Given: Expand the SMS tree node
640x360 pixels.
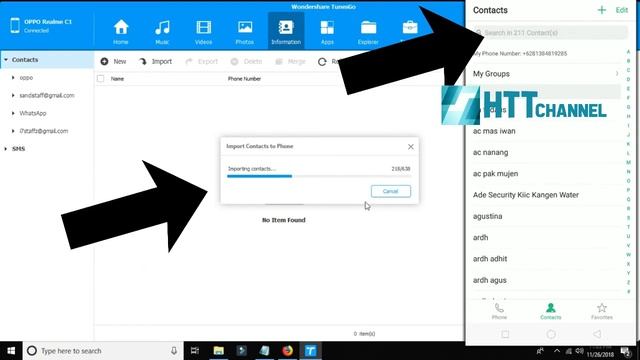Looking at the screenshot, I should tap(6, 149).
